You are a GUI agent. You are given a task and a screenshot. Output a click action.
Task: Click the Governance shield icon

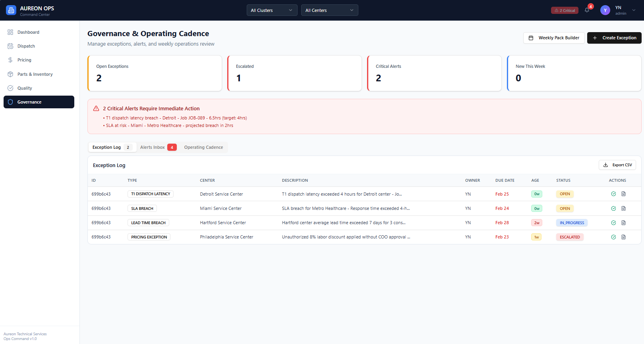[x=10, y=102]
